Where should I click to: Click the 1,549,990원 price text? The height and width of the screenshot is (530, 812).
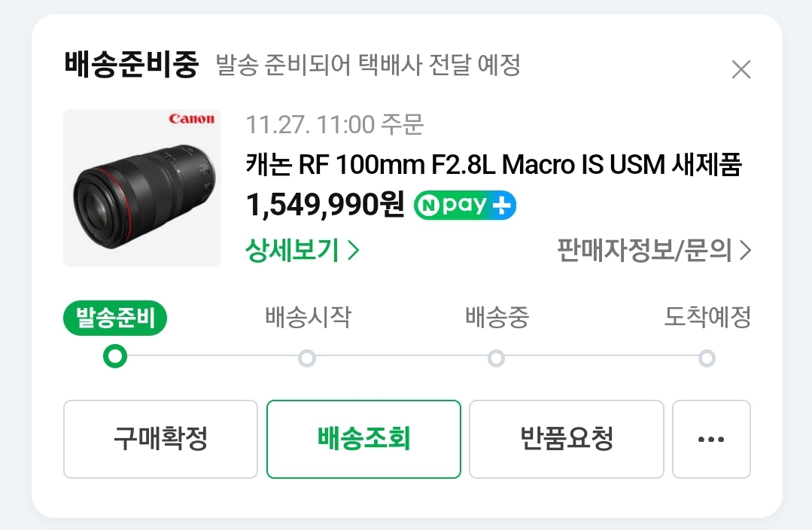pyautogui.click(x=325, y=204)
